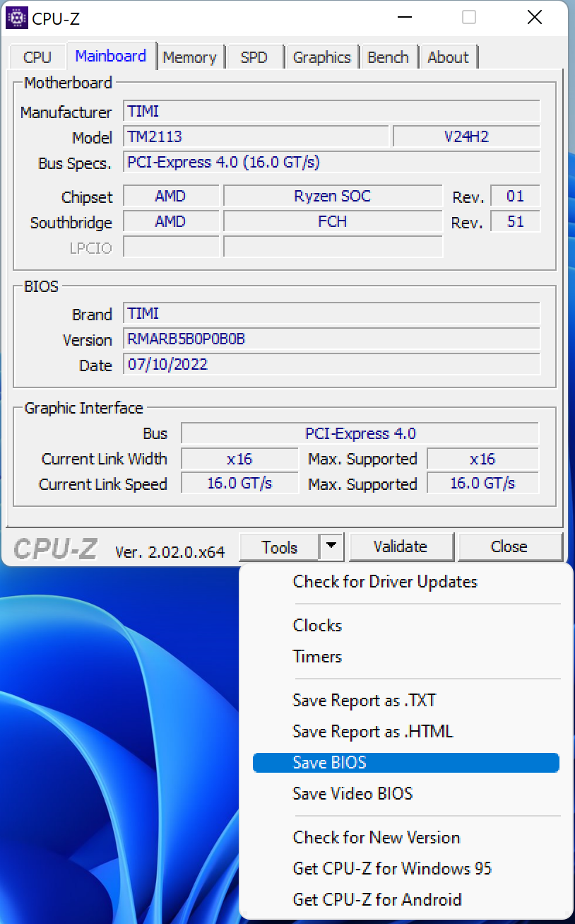Click the Tools button
This screenshot has height=924, width=575.
(x=280, y=547)
